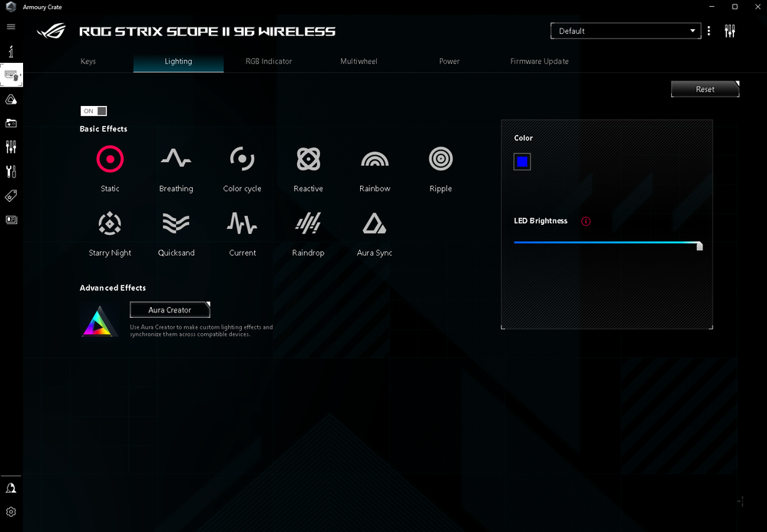Click the rainbow Aura Creator triangle logo
The width and height of the screenshot is (767, 532).
(99, 321)
